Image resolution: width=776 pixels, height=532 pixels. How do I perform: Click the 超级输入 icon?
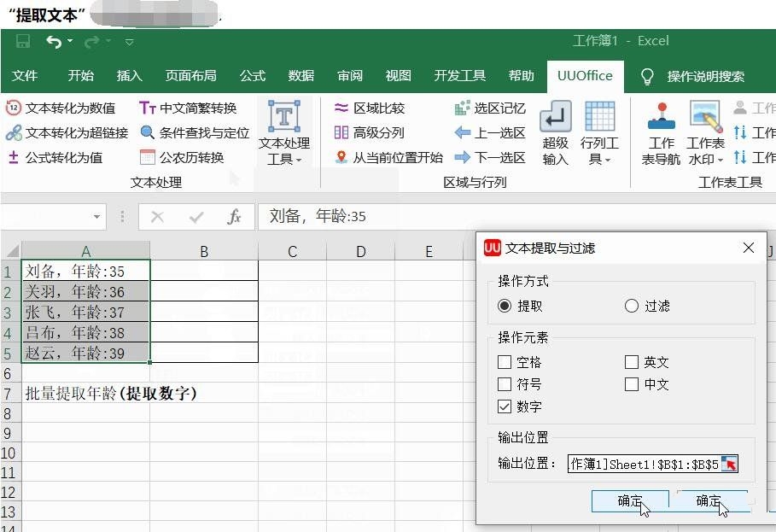[555, 117]
